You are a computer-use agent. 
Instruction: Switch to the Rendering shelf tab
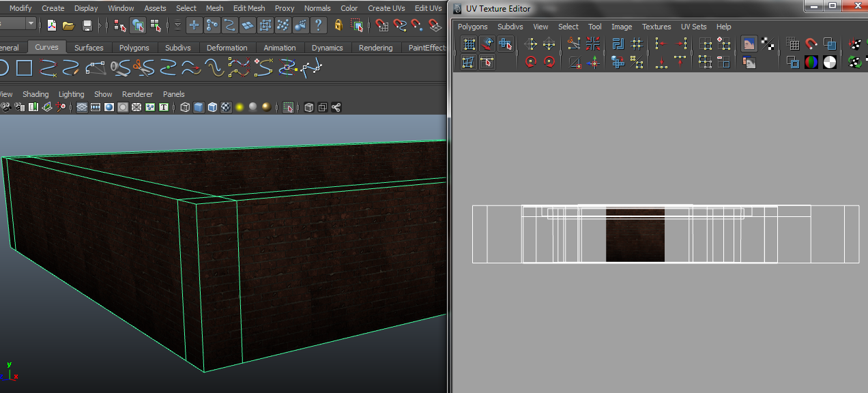tap(375, 48)
